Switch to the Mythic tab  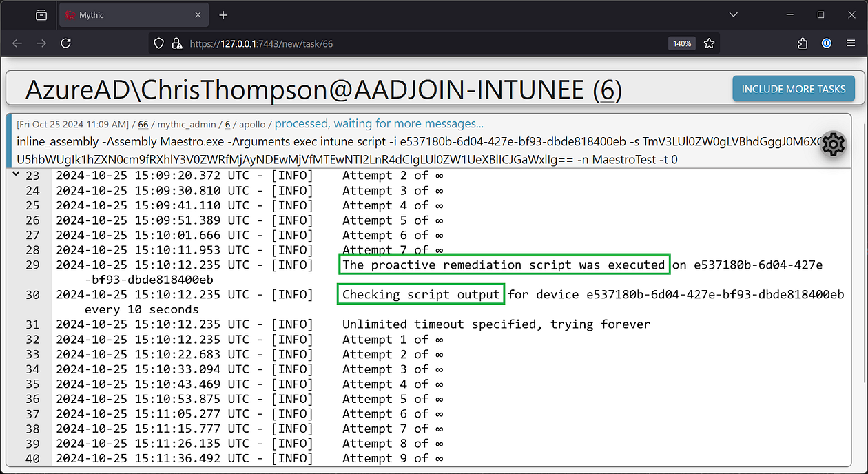135,15
